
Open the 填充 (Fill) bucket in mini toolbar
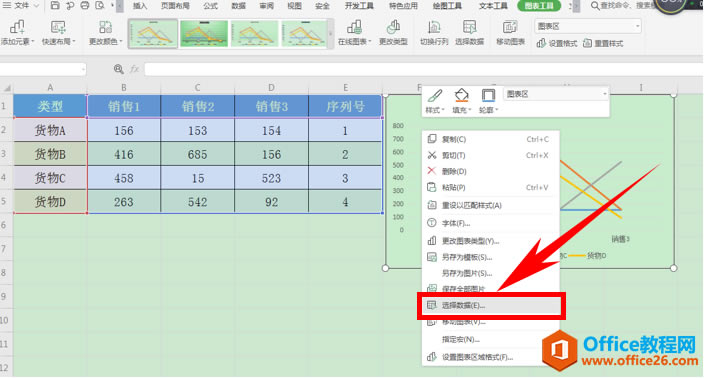coord(461,101)
